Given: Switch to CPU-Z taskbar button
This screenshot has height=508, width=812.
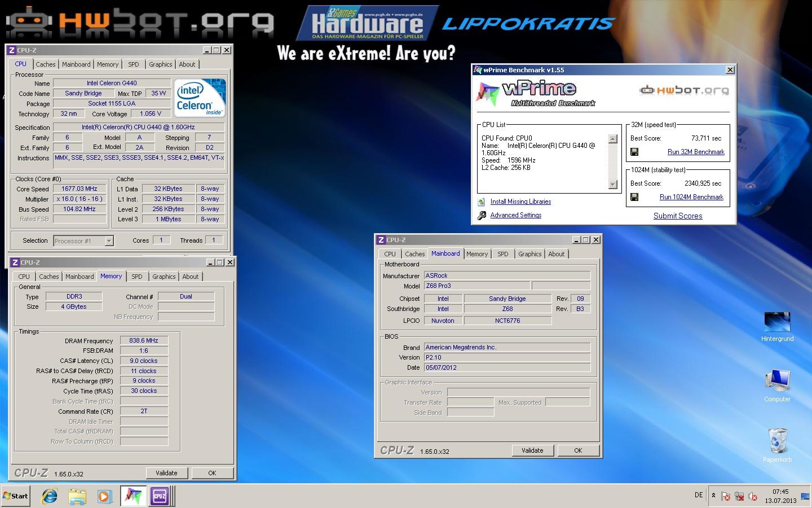Looking at the screenshot, I should (x=160, y=496).
